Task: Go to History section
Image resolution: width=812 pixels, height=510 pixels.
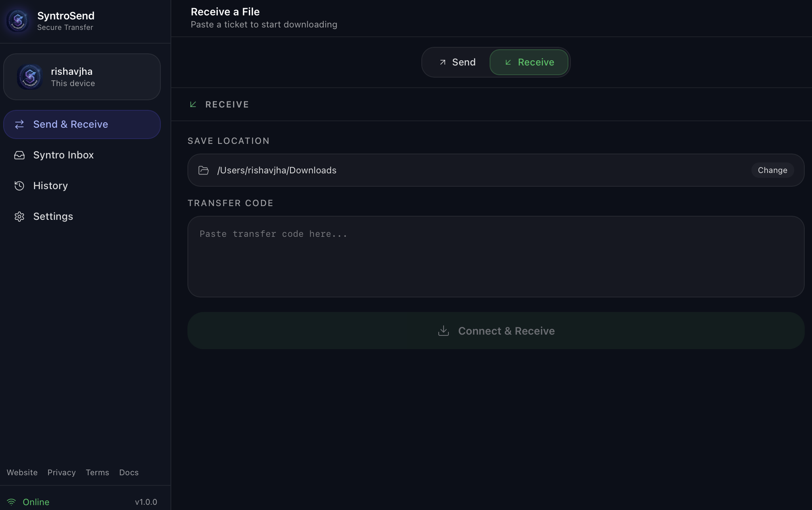Action: coord(50,186)
